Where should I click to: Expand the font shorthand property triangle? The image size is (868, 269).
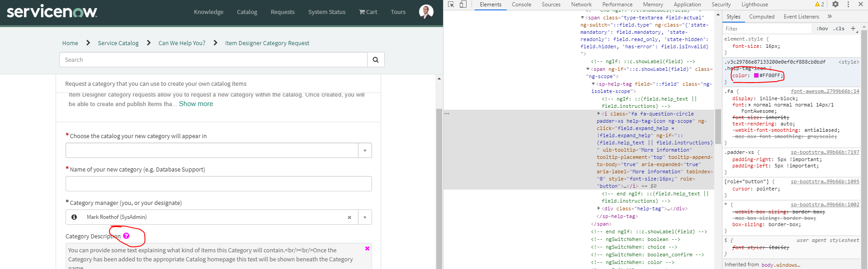click(x=750, y=105)
